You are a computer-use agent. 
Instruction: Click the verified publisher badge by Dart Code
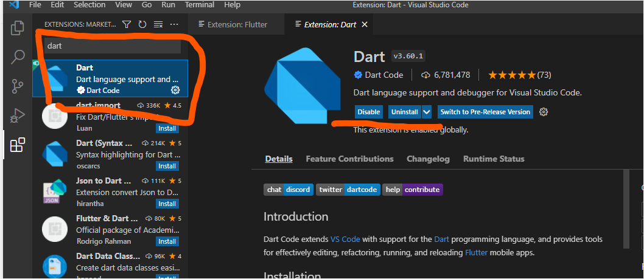click(x=358, y=75)
